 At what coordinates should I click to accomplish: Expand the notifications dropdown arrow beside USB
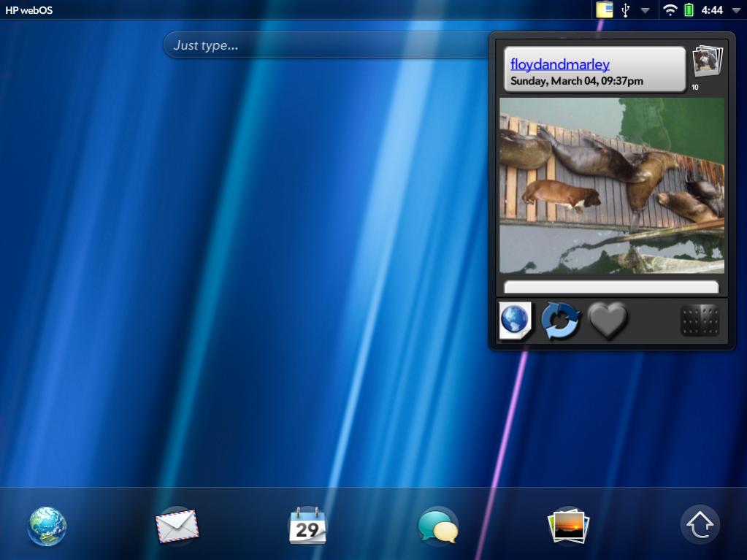point(645,11)
